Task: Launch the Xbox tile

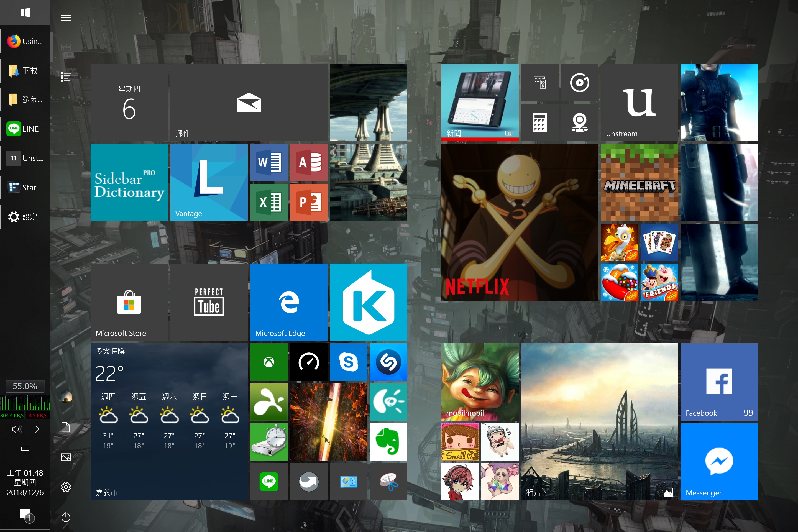Action: click(269, 362)
